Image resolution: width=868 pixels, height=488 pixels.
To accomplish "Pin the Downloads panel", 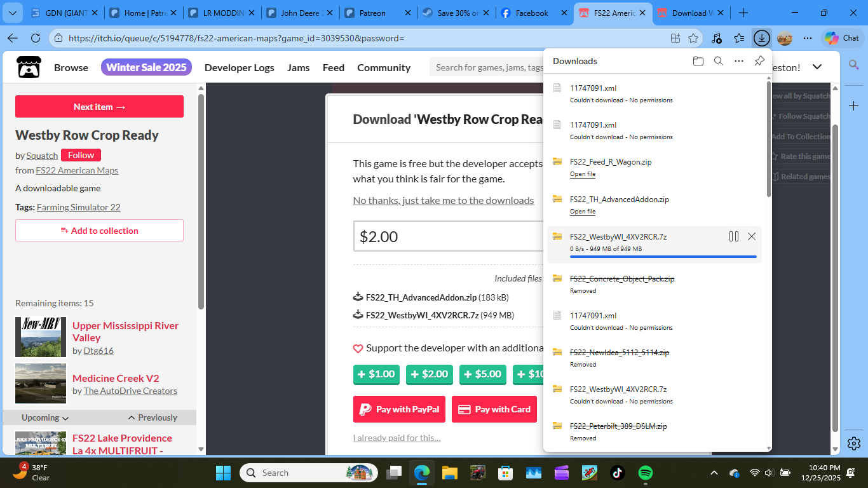I will 759,61.
